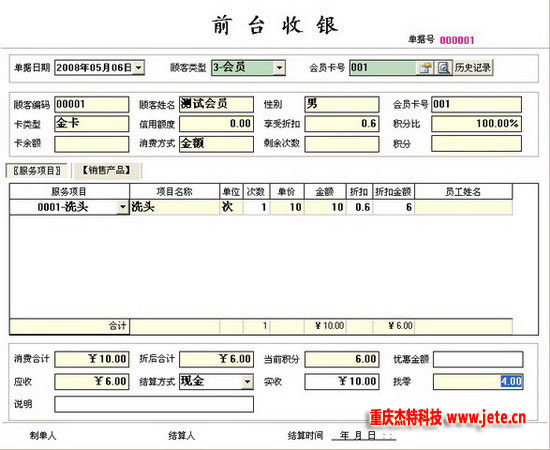The width and height of the screenshot is (550, 450).
Task: Click the 享受折扣 field showing 0.6
Action: click(x=342, y=124)
